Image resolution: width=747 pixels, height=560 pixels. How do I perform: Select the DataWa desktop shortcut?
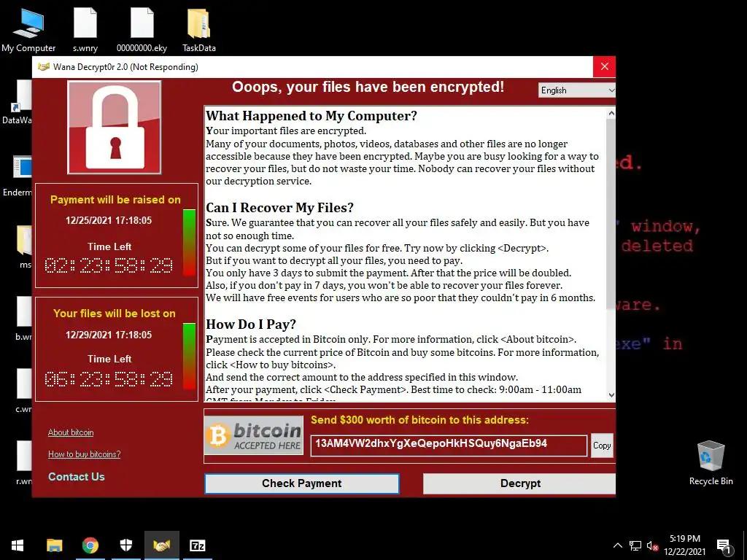click(18, 102)
